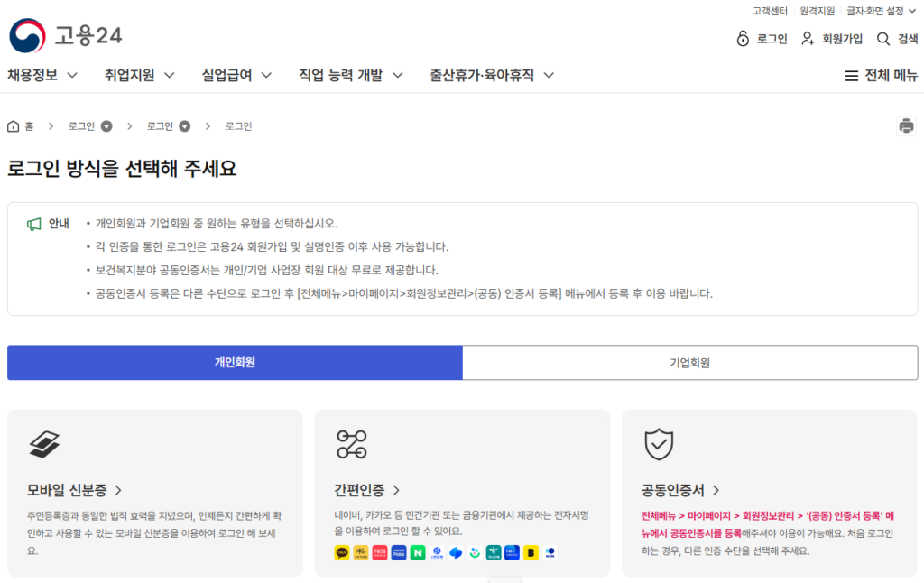Viewport: 924px width, 583px height.
Task: Choose the Naver login provider icon
Action: point(416,552)
